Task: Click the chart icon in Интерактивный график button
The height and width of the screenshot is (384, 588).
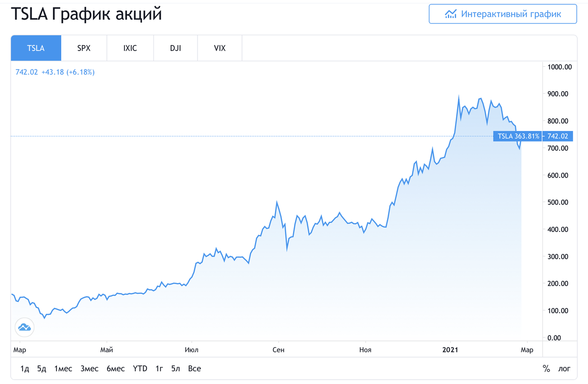Action: 451,14
